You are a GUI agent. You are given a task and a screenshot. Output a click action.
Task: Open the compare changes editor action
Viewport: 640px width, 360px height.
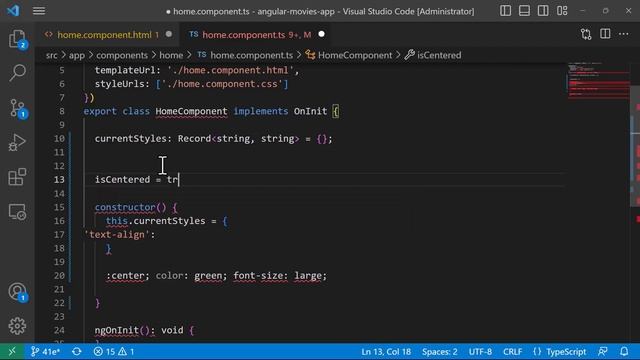(x=586, y=34)
